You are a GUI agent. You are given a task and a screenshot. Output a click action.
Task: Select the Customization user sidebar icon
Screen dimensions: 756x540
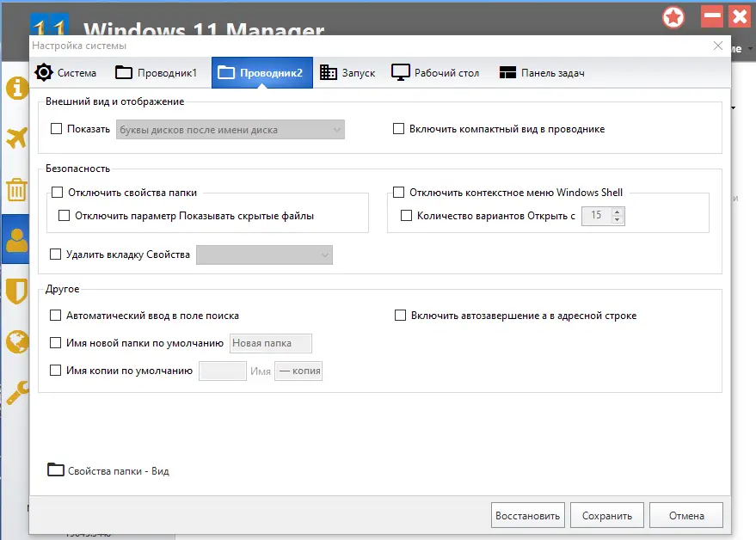point(17,240)
